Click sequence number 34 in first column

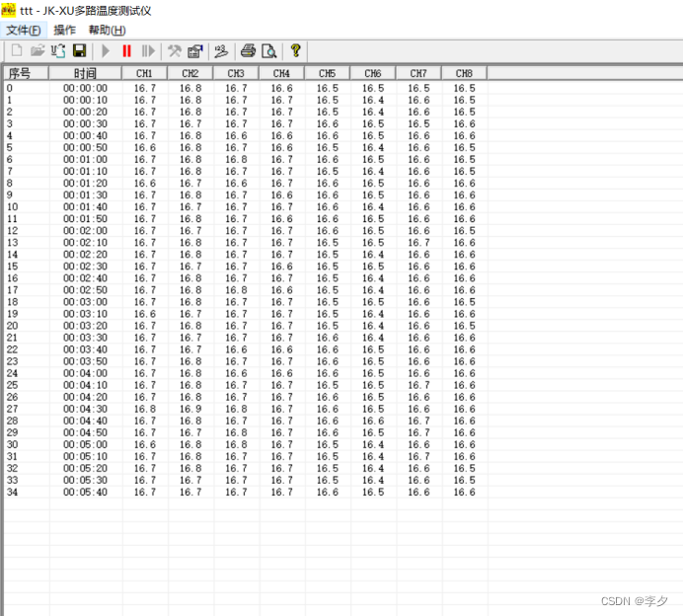(12, 492)
